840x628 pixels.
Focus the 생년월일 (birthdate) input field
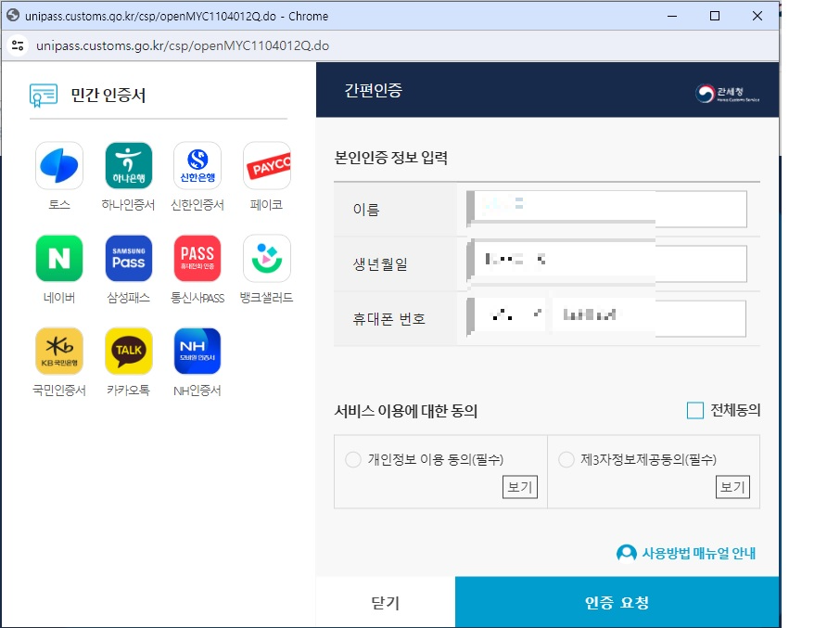pyautogui.click(x=607, y=263)
